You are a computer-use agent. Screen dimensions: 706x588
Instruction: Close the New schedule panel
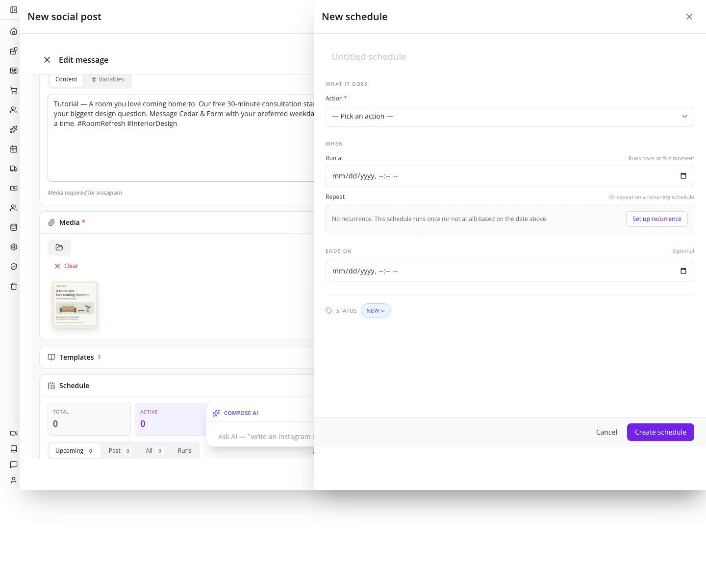689,17
